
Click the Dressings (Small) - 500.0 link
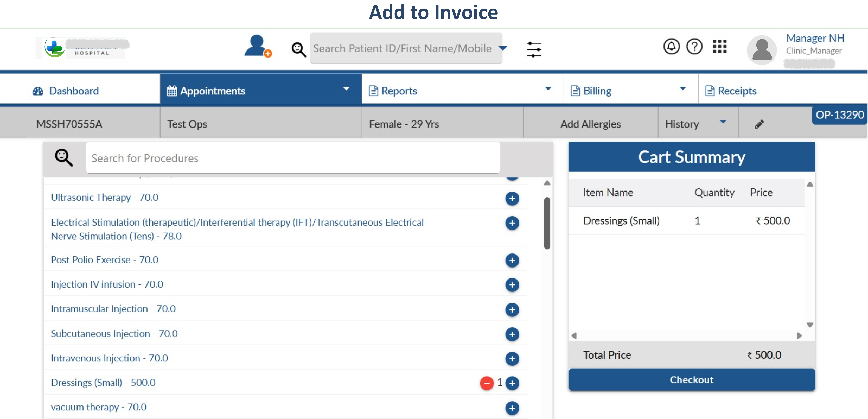pos(103,383)
